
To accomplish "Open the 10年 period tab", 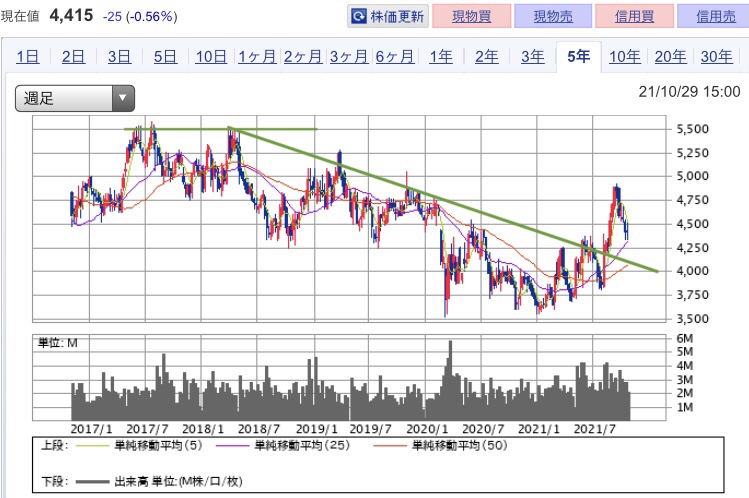I will [624, 57].
